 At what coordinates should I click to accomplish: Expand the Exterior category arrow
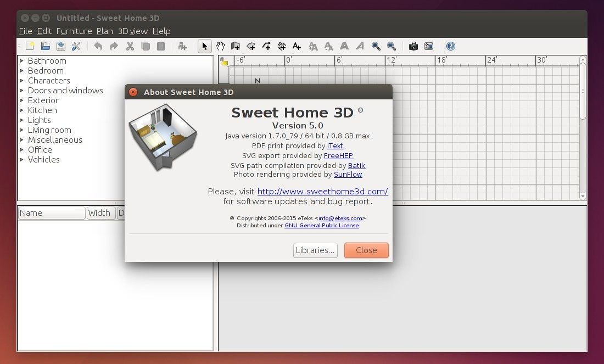(x=21, y=100)
